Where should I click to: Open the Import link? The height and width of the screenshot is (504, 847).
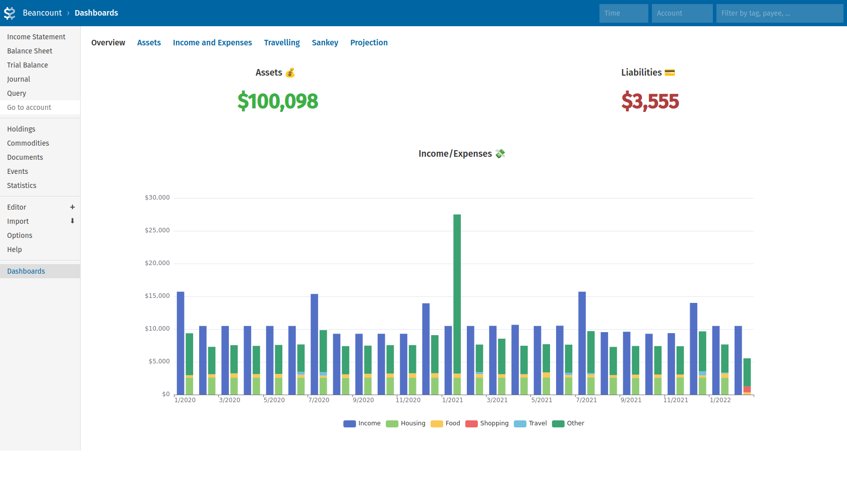tap(18, 221)
